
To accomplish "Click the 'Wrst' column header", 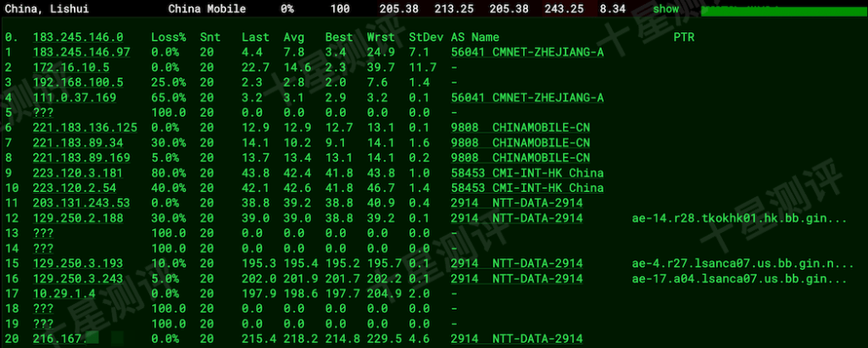I will (x=381, y=37).
